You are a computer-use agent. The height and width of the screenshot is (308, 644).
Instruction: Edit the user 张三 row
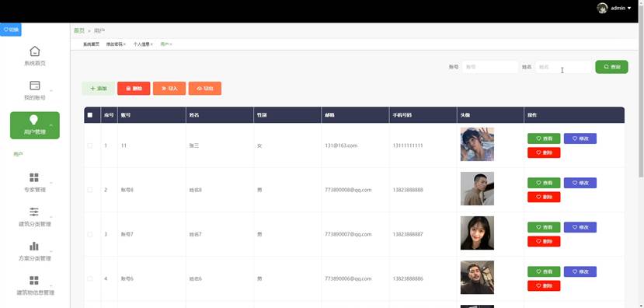pos(580,138)
